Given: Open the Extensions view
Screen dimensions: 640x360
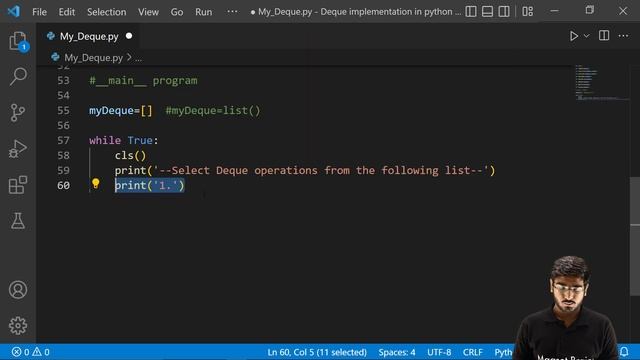Looking at the screenshot, I should (x=18, y=185).
